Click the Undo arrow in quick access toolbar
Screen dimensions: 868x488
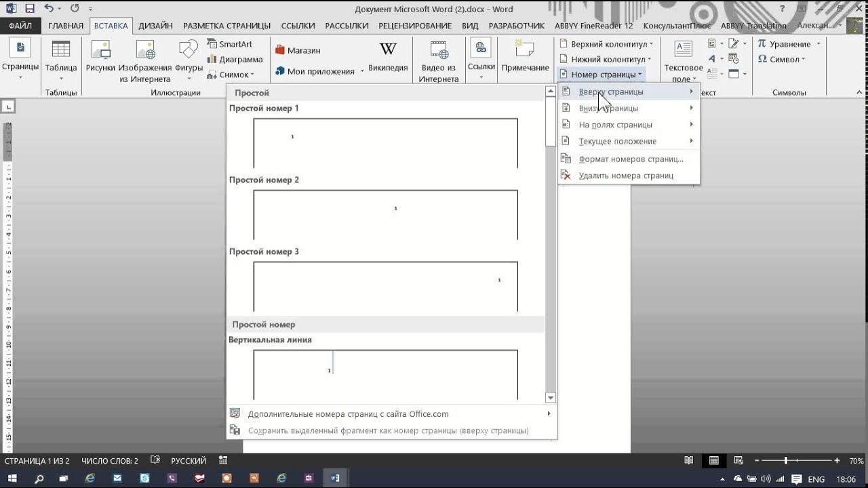pos(49,9)
